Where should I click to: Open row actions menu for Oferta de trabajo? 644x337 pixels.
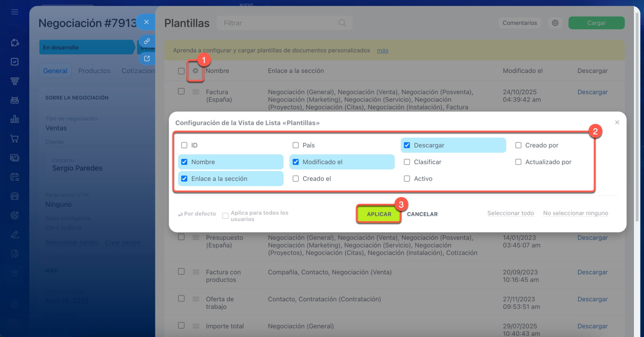[x=196, y=299]
